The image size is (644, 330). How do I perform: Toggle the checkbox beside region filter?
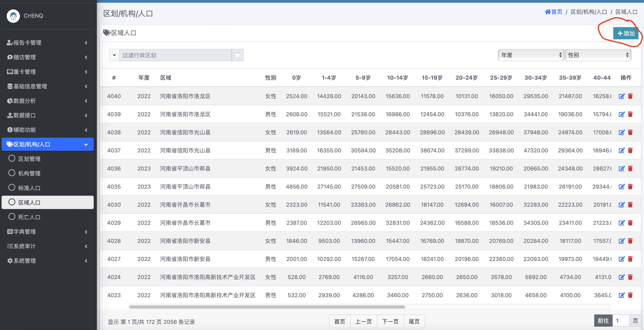pos(237,55)
